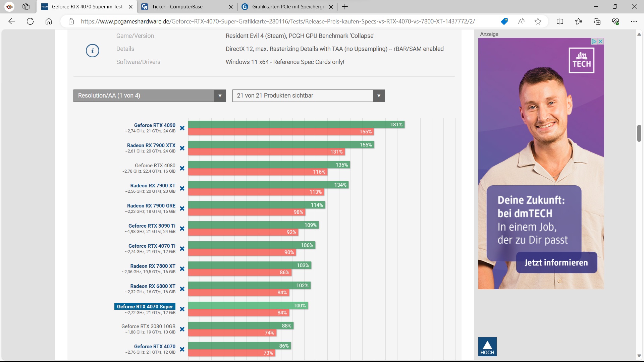Remove Geforce RTX 4090 from chart
The width and height of the screenshot is (644, 362).
pyautogui.click(x=182, y=128)
